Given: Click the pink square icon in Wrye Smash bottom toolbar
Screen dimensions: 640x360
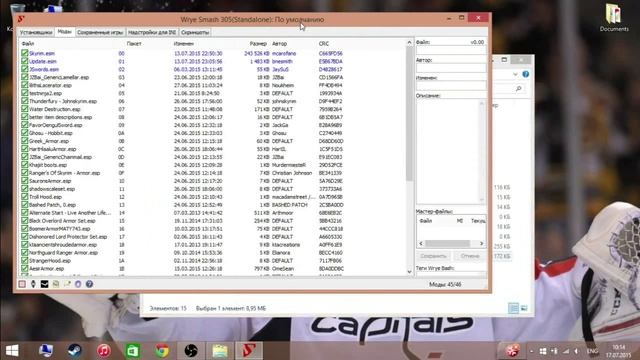Looking at the screenshot, I should coord(22,284).
